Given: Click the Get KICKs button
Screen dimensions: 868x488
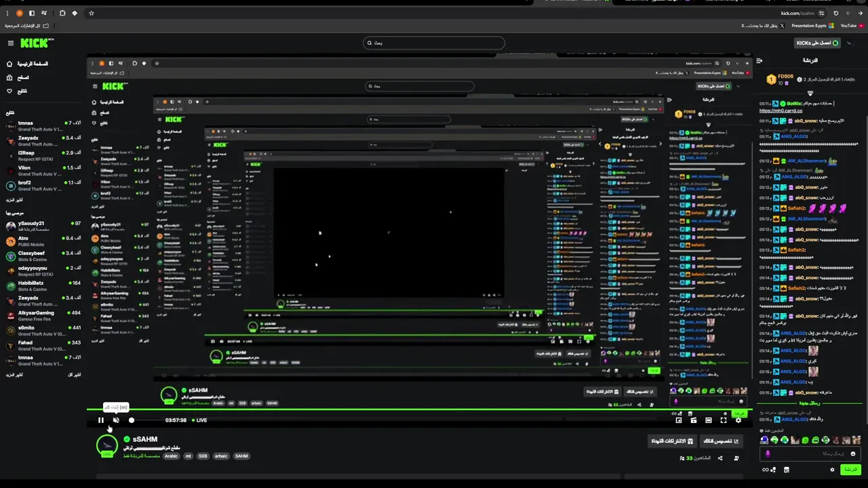Looking at the screenshot, I should pos(818,43).
